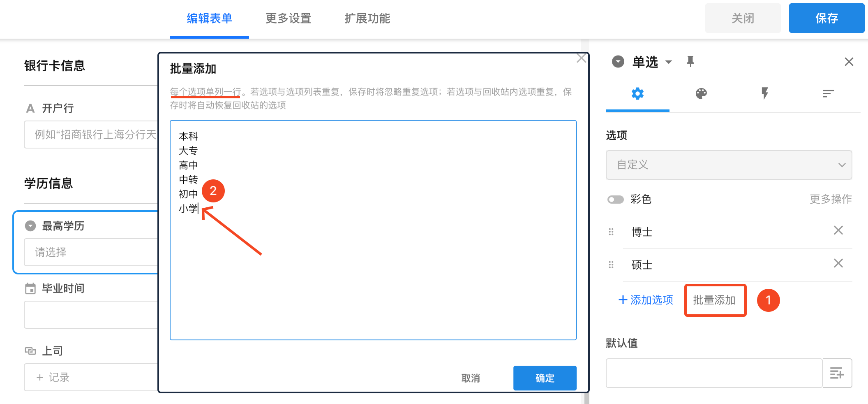Expand the 单选 field type dropdown
This screenshot has height=404, width=868.
coord(669,62)
